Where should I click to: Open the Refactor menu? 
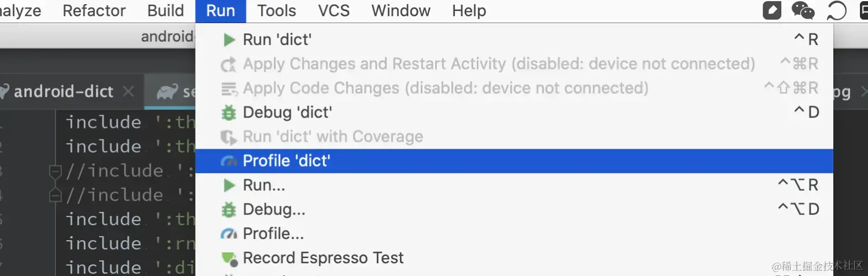(x=94, y=10)
